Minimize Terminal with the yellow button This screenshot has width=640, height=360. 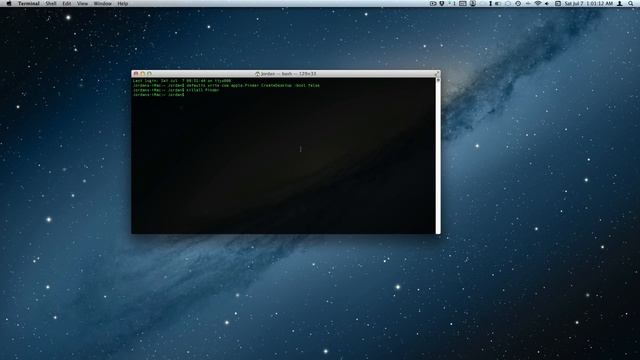(142, 74)
